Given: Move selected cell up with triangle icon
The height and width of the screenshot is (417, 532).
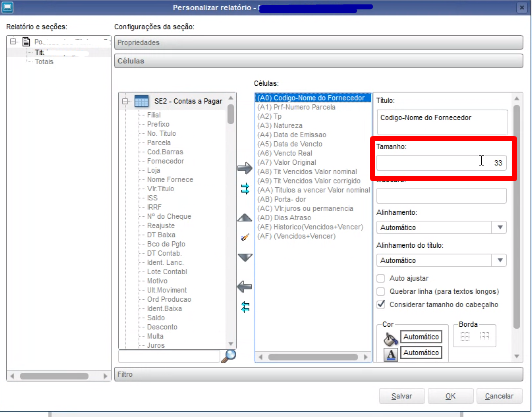Looking at the screenshot, I should [x=245, y=218].
